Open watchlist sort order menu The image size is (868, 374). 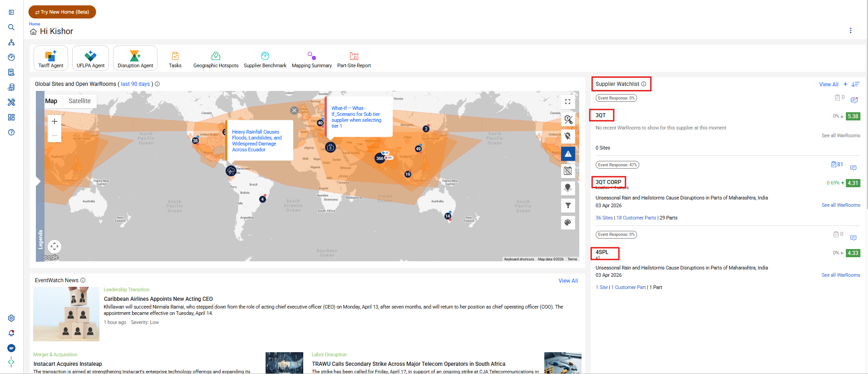855,84
